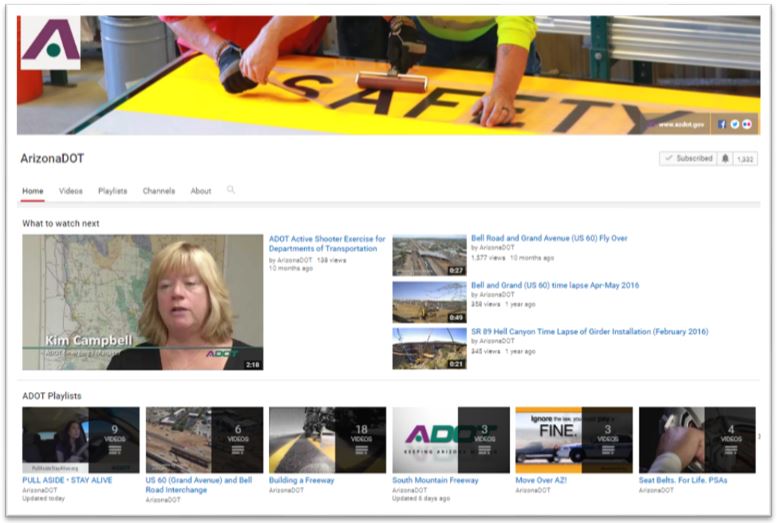
Task: Click the ArizonaDOT channel name heading
Action: coord(52,159)
